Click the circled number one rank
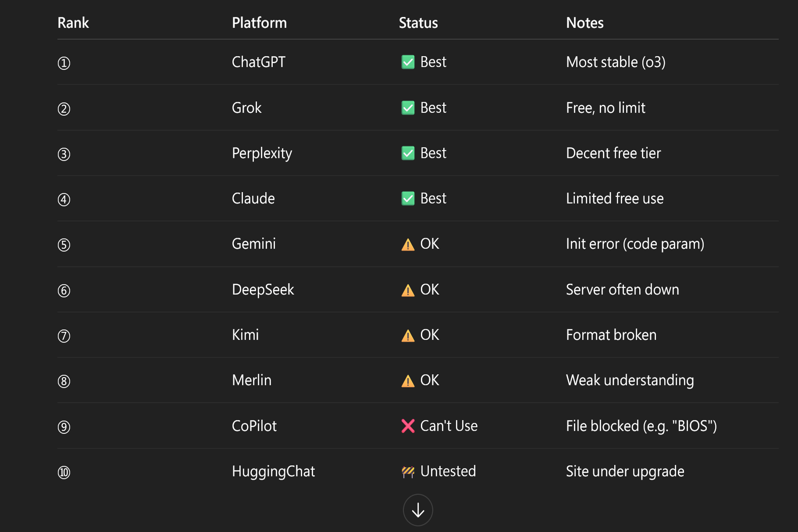The image size is (798, 532). 64,63
